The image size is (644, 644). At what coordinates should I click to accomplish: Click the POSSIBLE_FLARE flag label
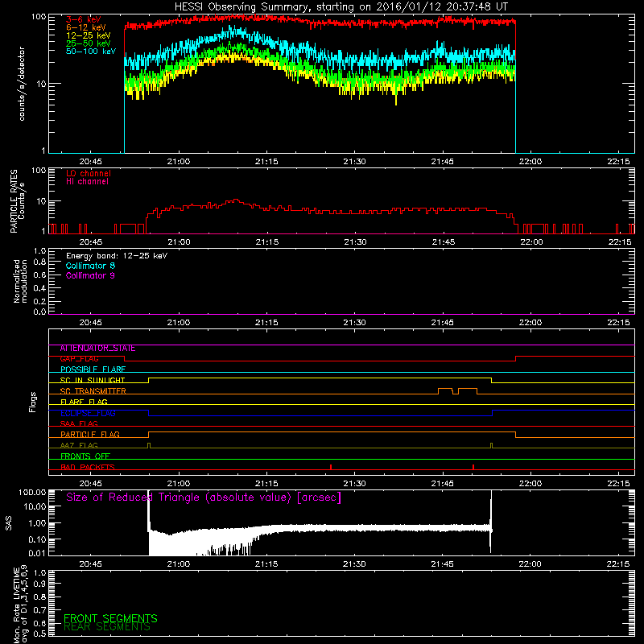tap(93, 369)
